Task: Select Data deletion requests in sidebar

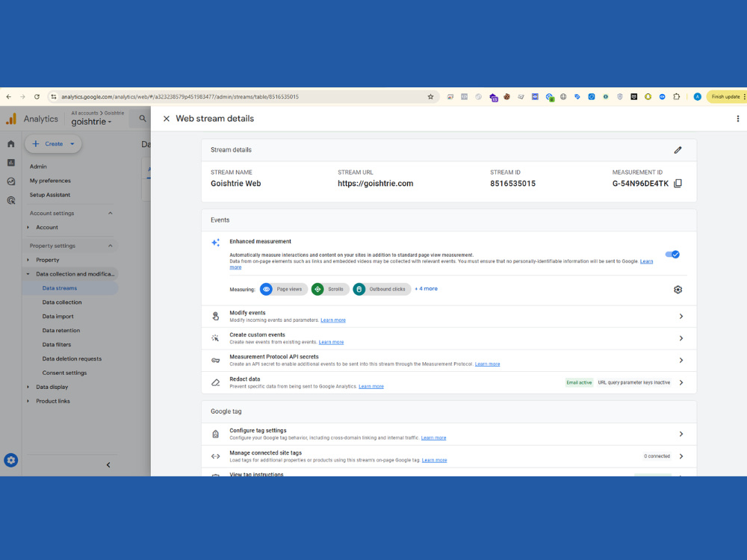Action: coord(70,358)
